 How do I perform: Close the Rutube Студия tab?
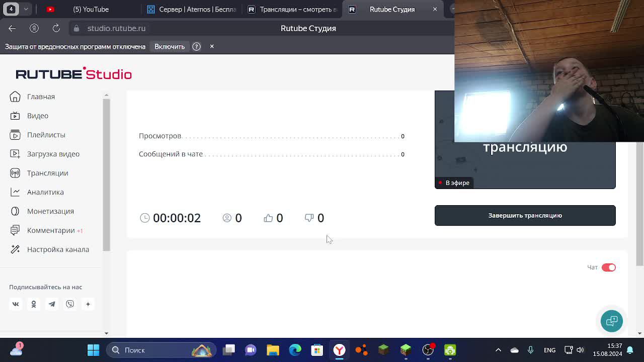point(435,9)
